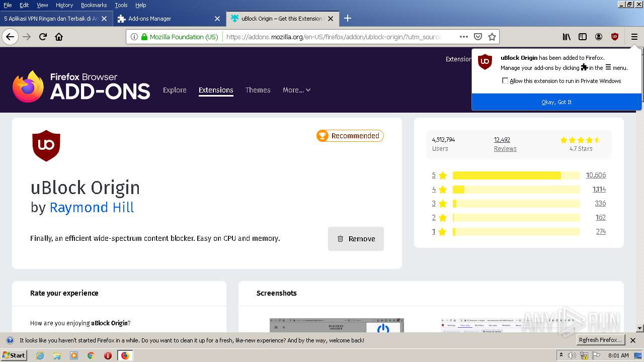
Task: View the 10,606 five-star reviews count
Action: [x=596, y=175]
